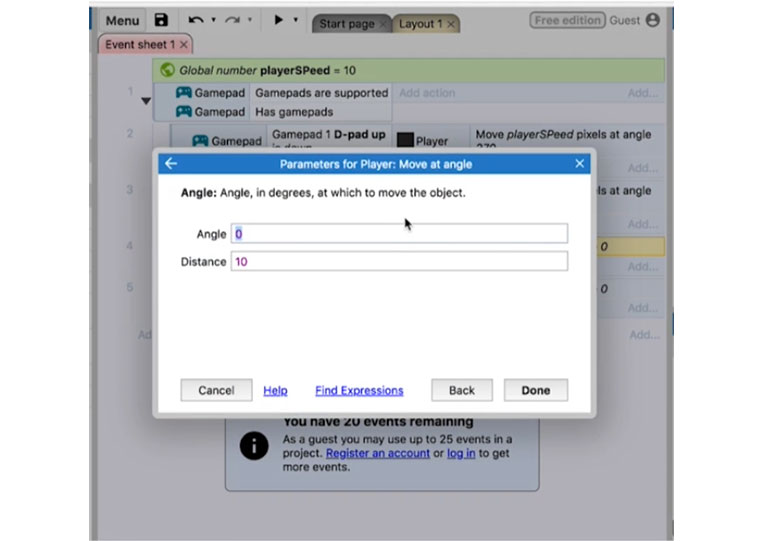The width and height of the screenshot is (763, 541).
Task: Click the Back button
Action: pos(462,390)
